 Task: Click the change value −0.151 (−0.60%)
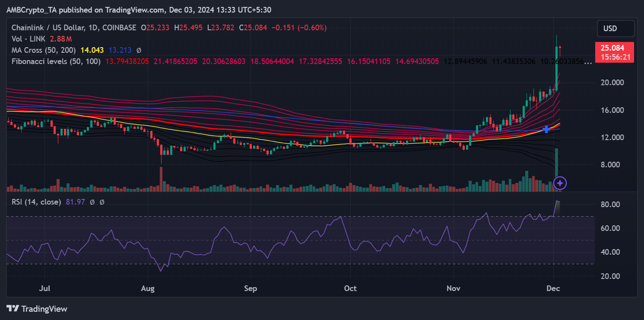[x=299, y=28]
